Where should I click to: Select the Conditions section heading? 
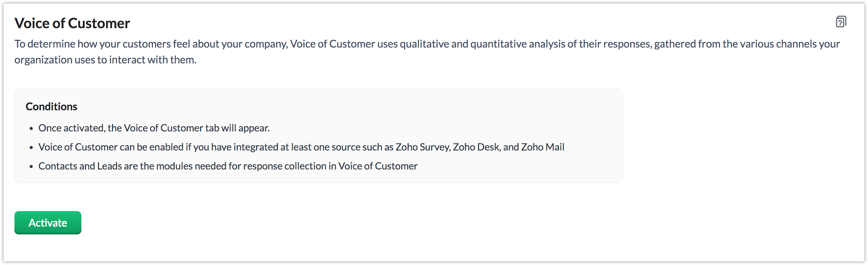(51, 106)
